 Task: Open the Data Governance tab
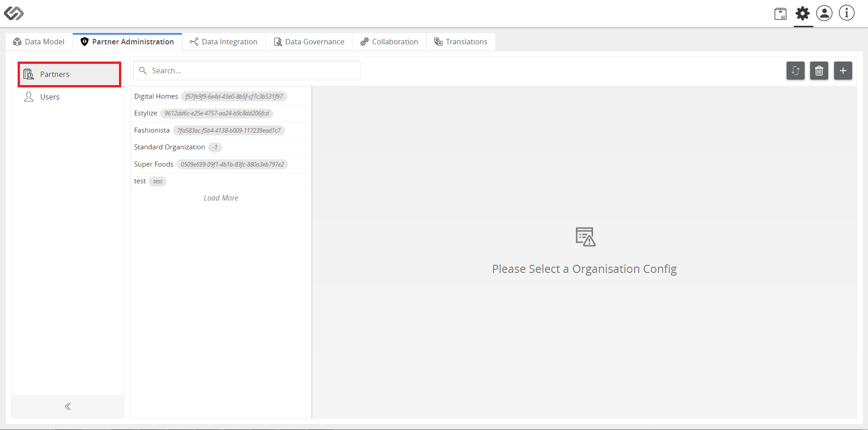coord(309,42)
